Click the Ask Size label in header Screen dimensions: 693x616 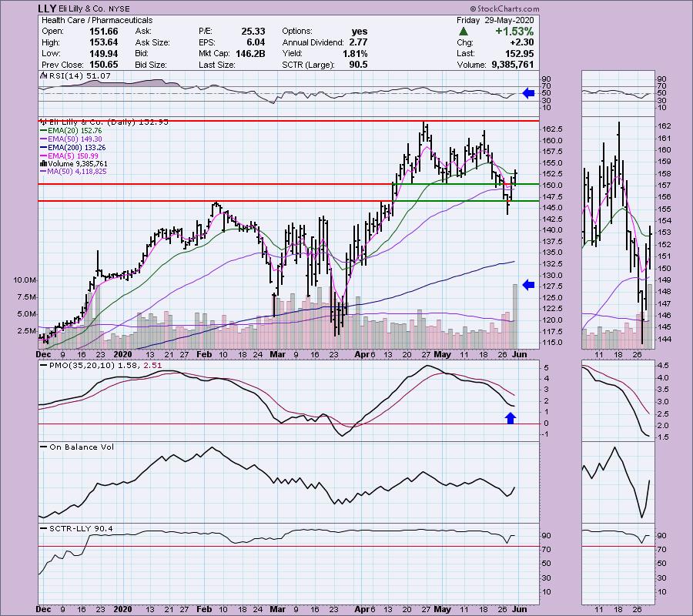pos(152,42)
